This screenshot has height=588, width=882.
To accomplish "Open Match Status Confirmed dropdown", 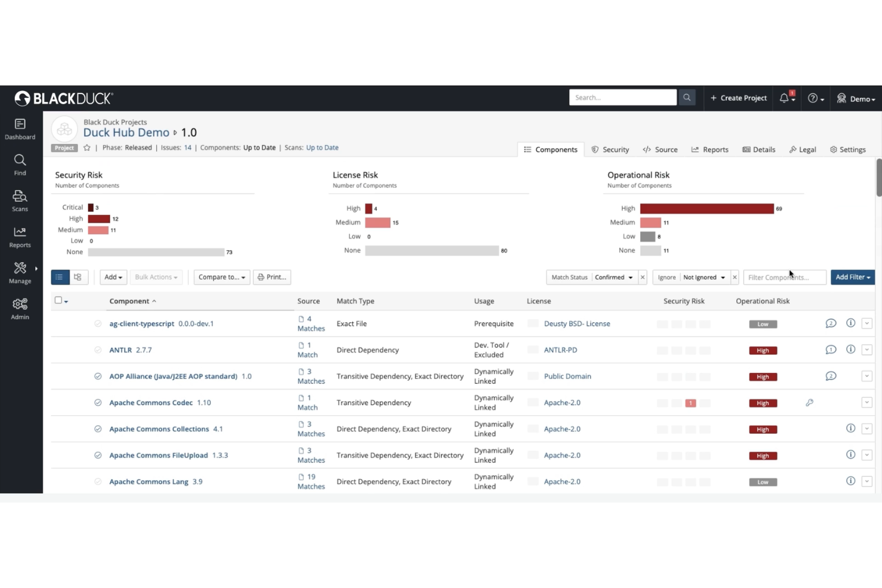I will pos(613,277).
